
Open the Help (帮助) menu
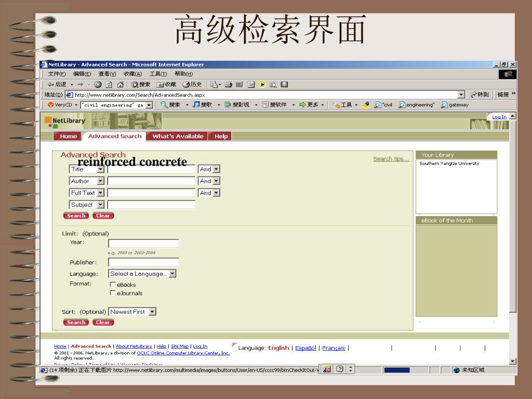pos(183,74)
